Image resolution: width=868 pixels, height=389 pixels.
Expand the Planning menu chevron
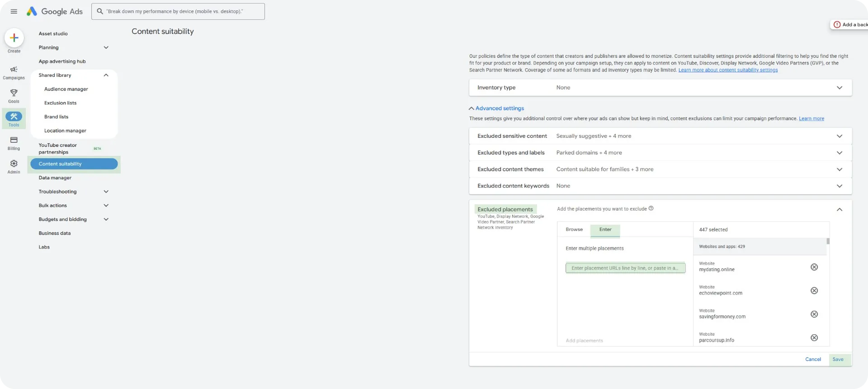tap(106, 47)
